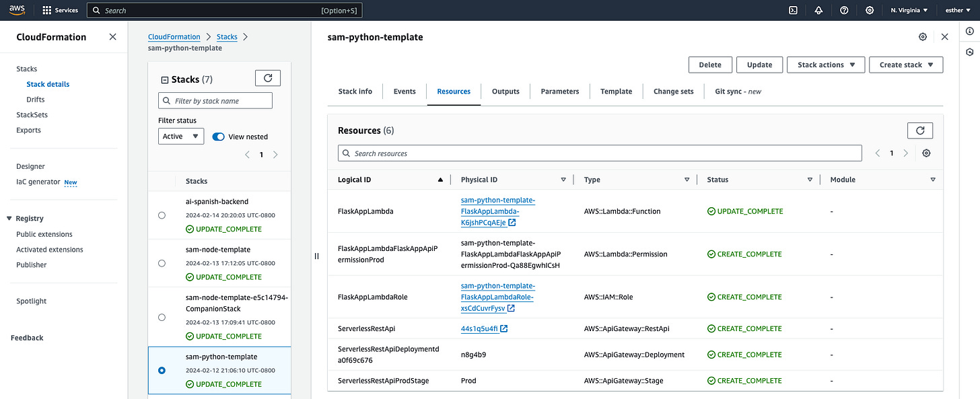Sort by Module column arrow
The width and height of the screenshot is (980, 399).
(x=933, y=180)
